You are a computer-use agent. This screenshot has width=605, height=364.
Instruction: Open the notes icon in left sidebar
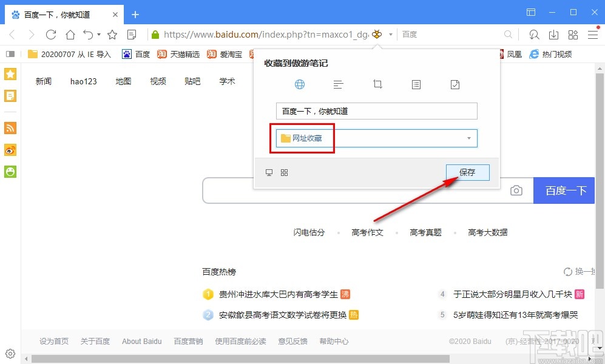[x=10, y=96]
